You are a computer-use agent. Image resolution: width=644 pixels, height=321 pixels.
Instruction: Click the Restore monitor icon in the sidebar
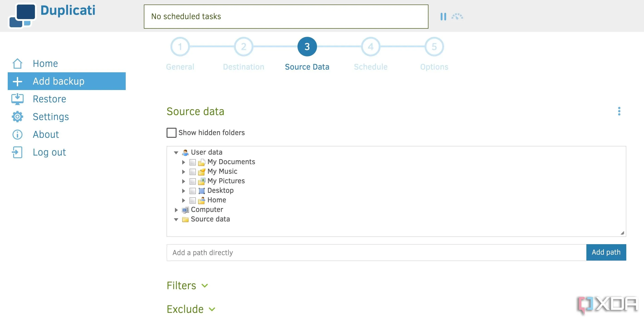point(17,99)
